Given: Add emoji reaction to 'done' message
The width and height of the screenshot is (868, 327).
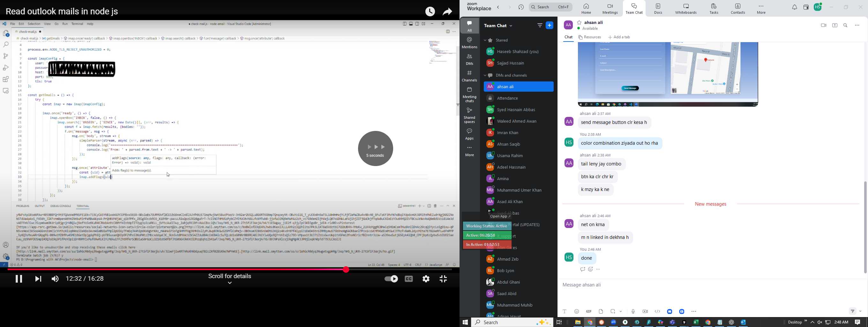Looking at the screenshot, I should point(590,269).
